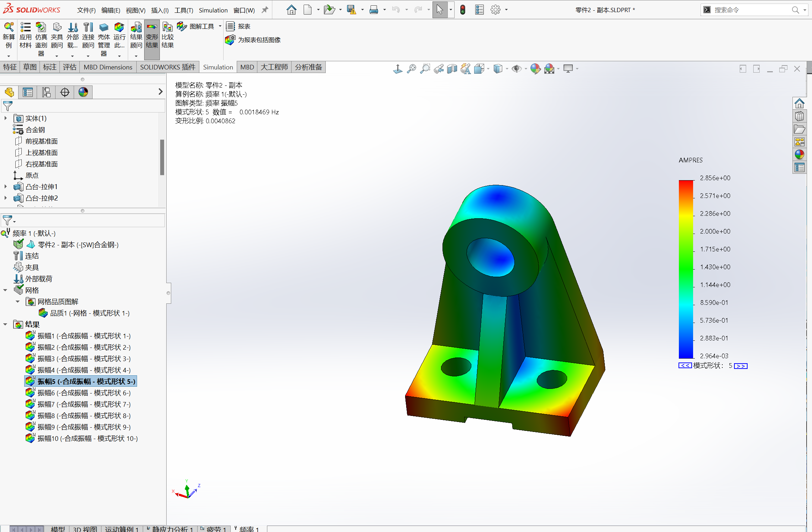Image resolution: width=812 pixels, height=532 pixels.
Task: Open the Simulation menu
Action: 213,10
